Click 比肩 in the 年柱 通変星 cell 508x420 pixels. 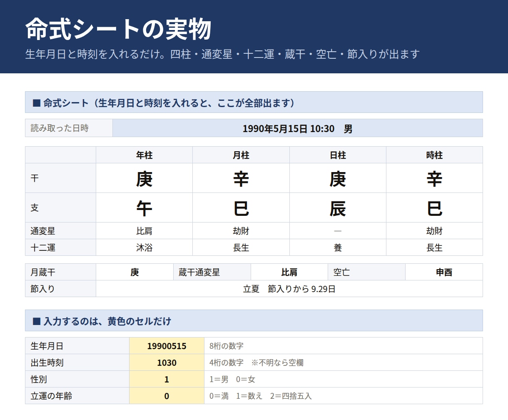click(144, 231)
